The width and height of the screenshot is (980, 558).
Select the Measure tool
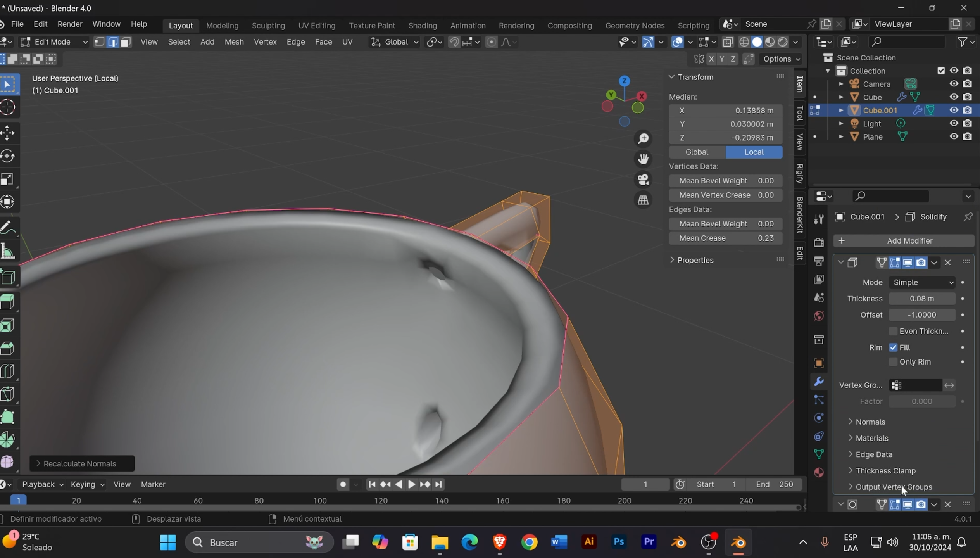pos(8,251)
